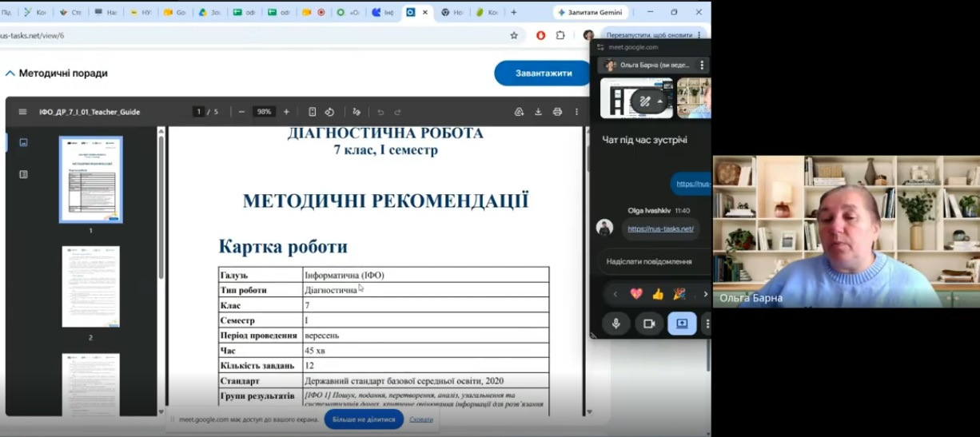Open a new browser tab

pos(513,13)
